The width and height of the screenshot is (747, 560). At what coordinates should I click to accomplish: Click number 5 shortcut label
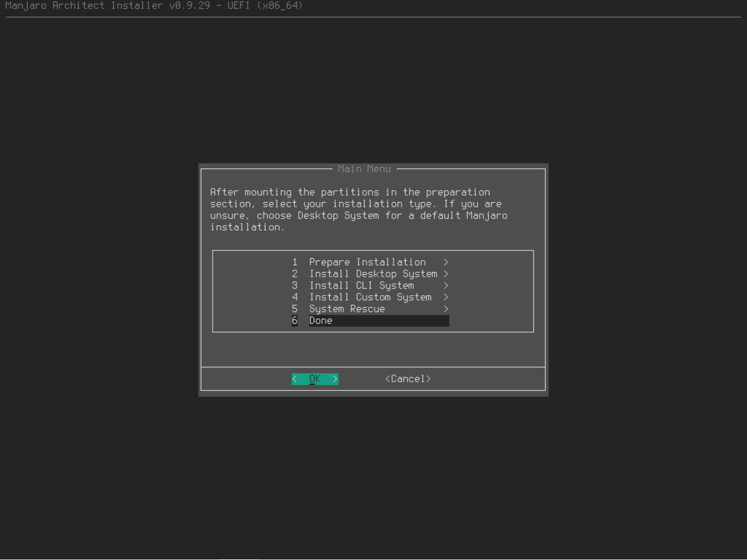(x=295, y=309)
